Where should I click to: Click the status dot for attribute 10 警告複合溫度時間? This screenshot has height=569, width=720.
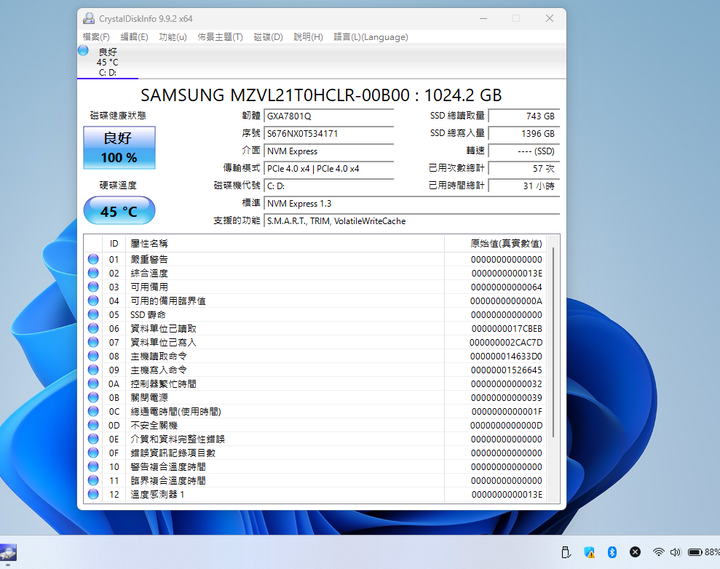tap(93, 466)
